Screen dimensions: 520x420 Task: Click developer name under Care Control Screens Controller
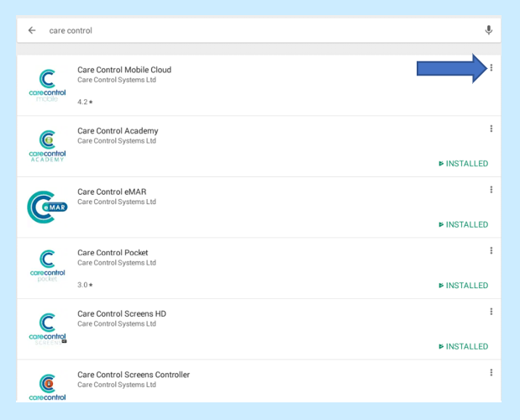[x=117, y=385]
